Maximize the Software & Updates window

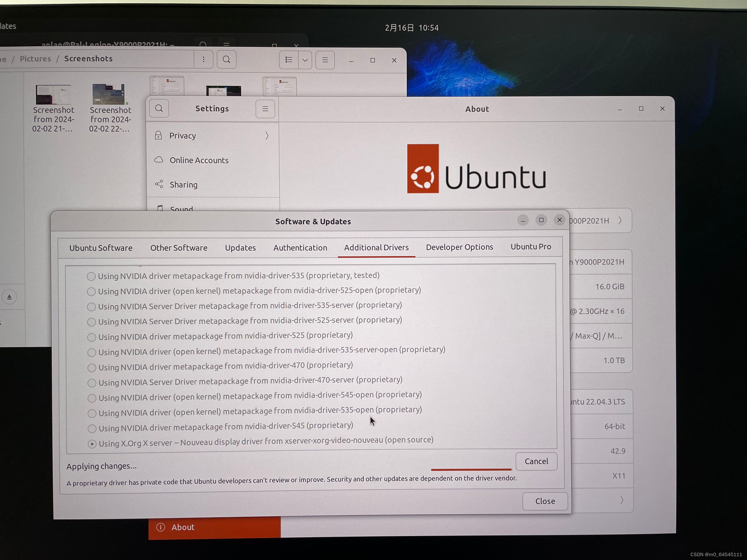[541, 220]
